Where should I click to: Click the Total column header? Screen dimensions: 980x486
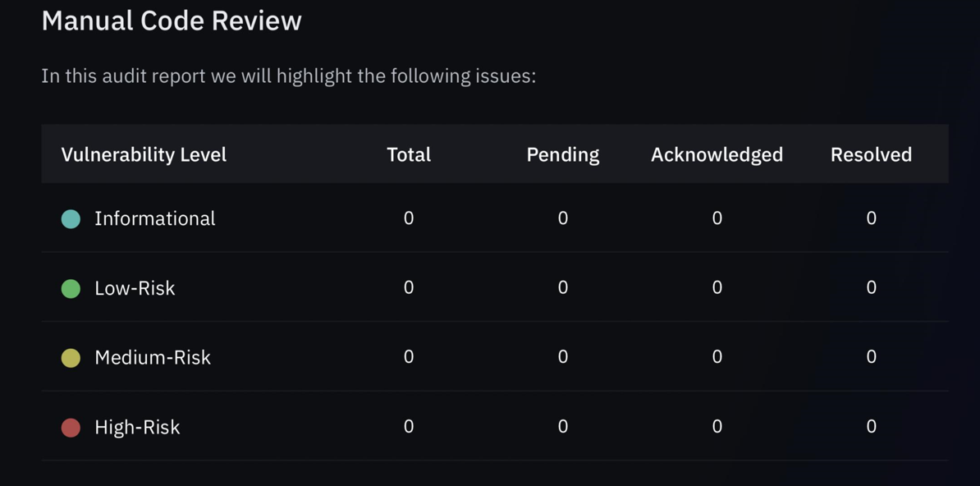(x=409, y=154)
